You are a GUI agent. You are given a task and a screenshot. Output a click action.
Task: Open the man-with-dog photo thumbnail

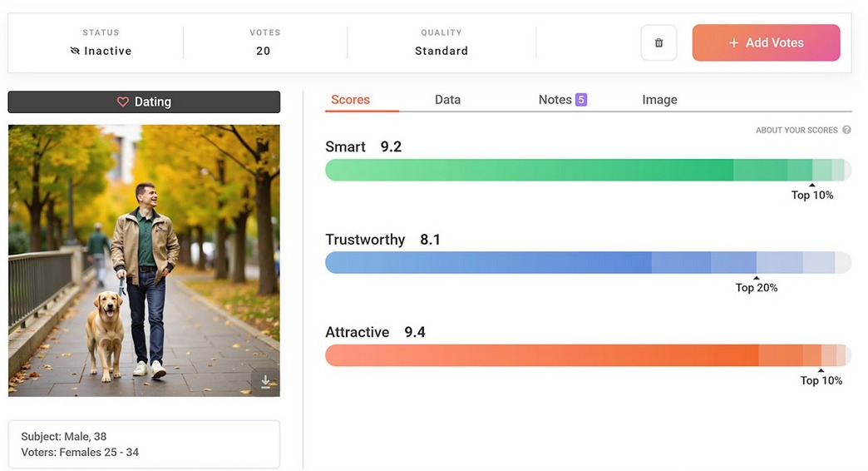(x=144, y=260)
